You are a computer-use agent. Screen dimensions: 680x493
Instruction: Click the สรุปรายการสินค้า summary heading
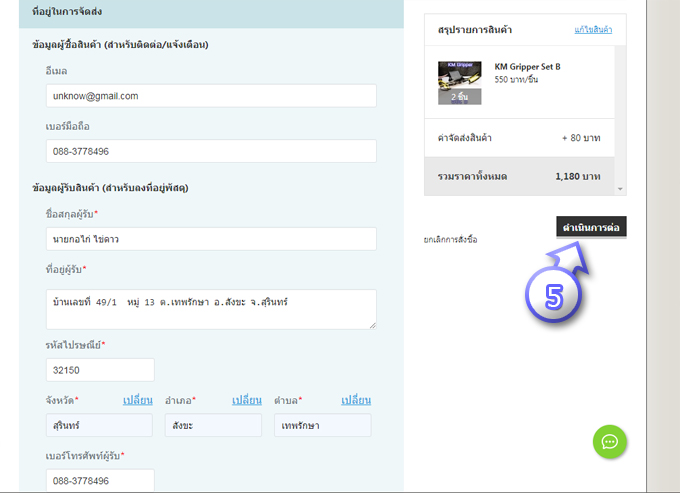(475, 29)
